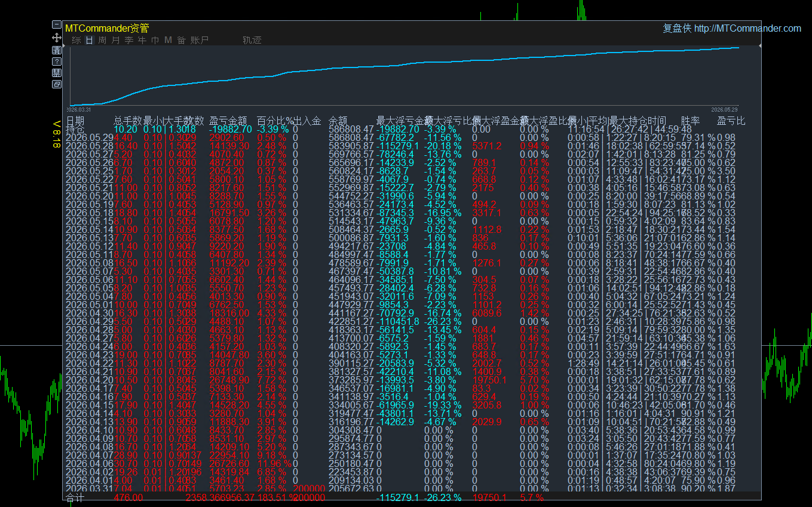Image resolution: width=812 pixels, height=507 pixels.
Task: Select the 2026.05.08 date row
Action: click(x=89, y=263)
